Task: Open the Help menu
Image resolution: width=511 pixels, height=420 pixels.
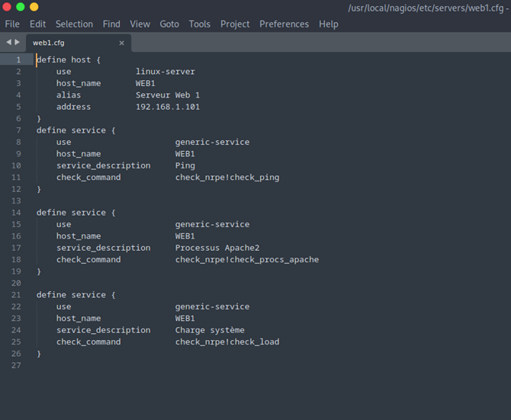Action: [x=329, y=24]
